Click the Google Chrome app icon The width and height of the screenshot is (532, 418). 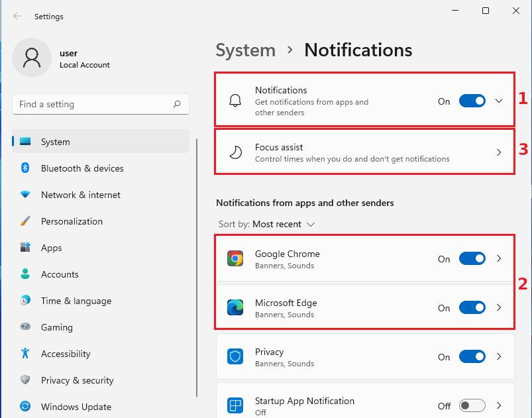point(235,258)
